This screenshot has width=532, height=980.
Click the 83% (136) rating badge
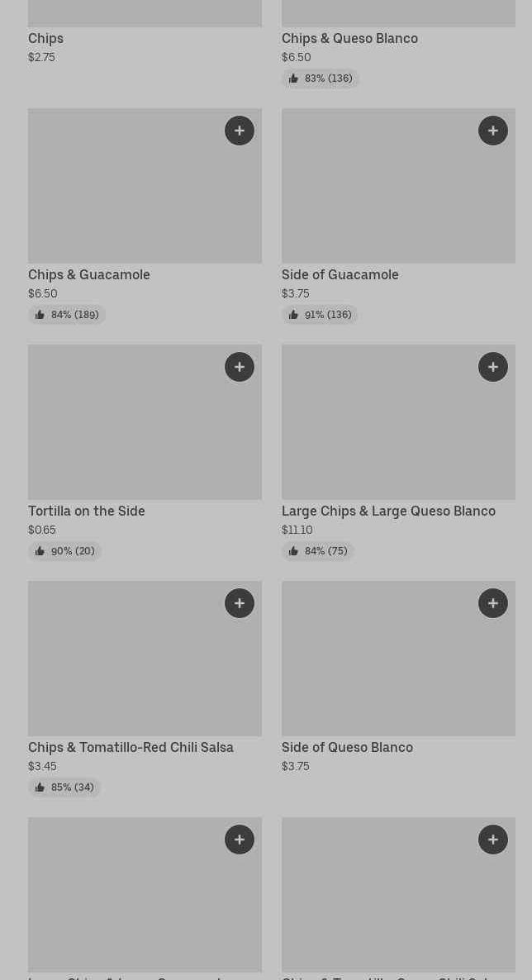tap(321, 78)
